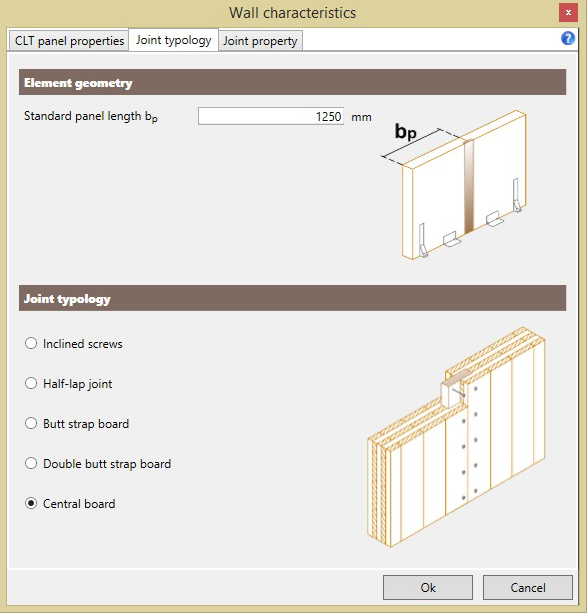Click the mm unit label
This screenshot has height=615, width=587.
(x=361, y=117)
